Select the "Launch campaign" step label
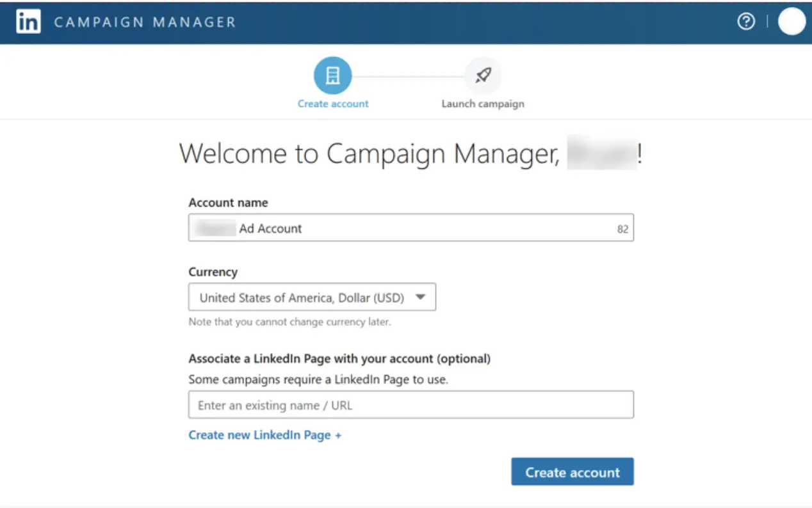 pyautogui.click(x=483, y=103)
